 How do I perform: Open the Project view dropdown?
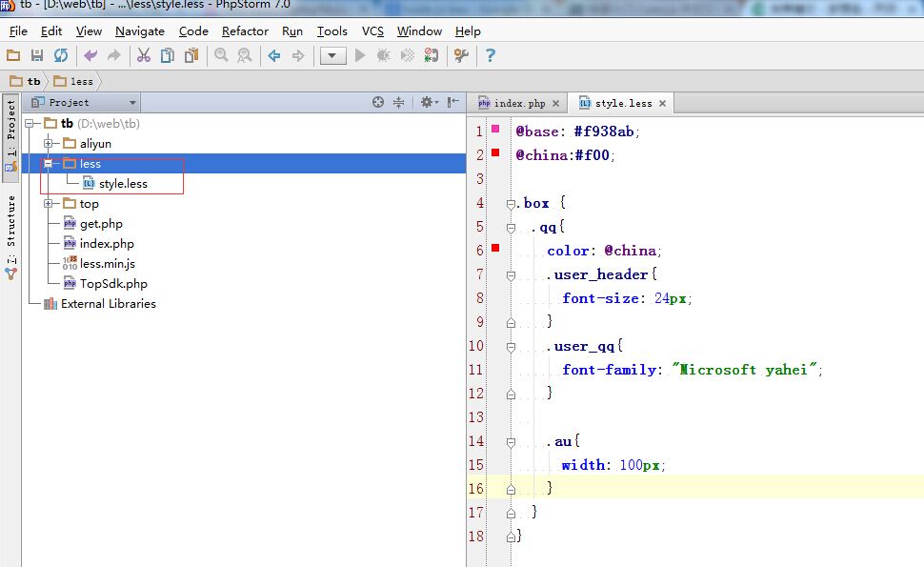click(84, 102)
